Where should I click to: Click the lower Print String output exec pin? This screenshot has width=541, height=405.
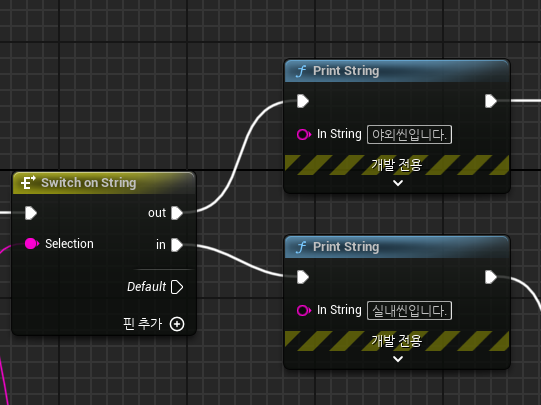[491, 277]
